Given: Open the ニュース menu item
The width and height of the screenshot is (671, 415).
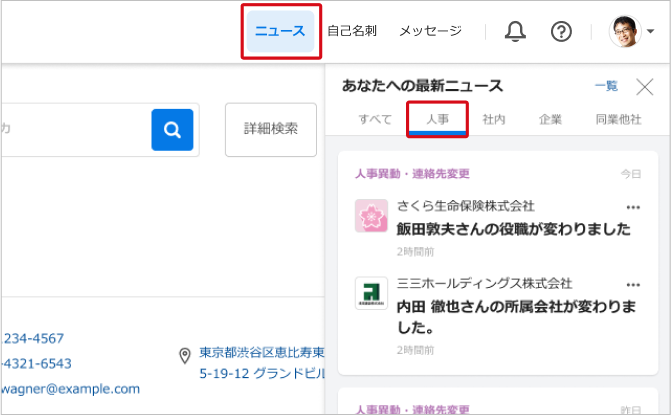Looking at the screenshot, I should pos(280,31).
